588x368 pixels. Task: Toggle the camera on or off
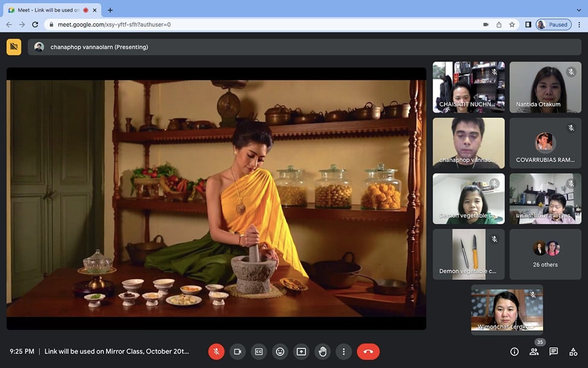pyautogui.click(x=238, y=351)
